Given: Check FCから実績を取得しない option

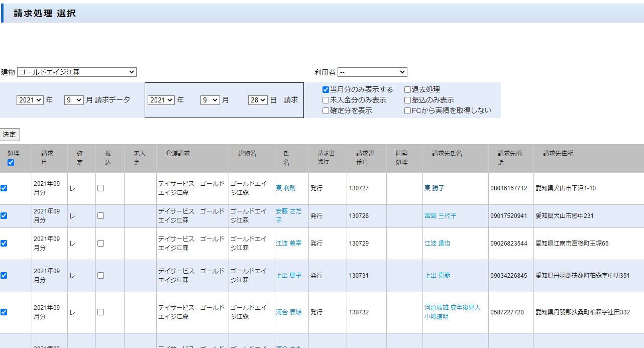Looking at the screenshot, I should pyautogui.click(x=408, y=111).
